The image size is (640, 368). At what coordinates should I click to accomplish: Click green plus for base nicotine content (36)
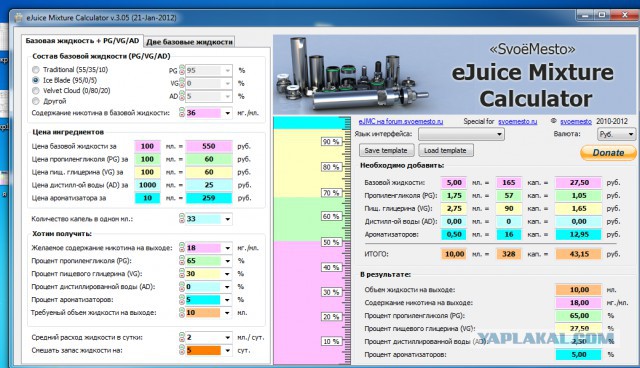(182, 110)
